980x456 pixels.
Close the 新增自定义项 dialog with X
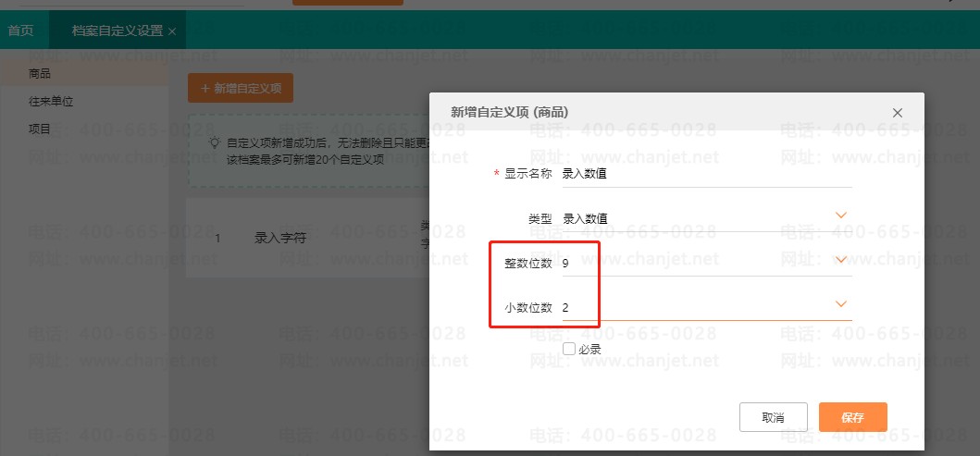pyautogui.click(x=897, y=113)
